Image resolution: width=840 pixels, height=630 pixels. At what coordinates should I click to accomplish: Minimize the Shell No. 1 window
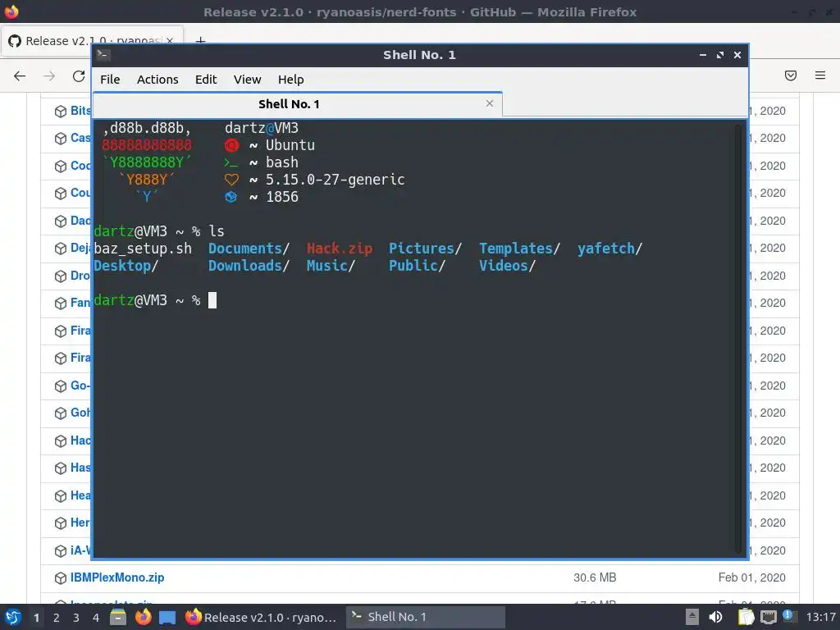tap(703, 55)
